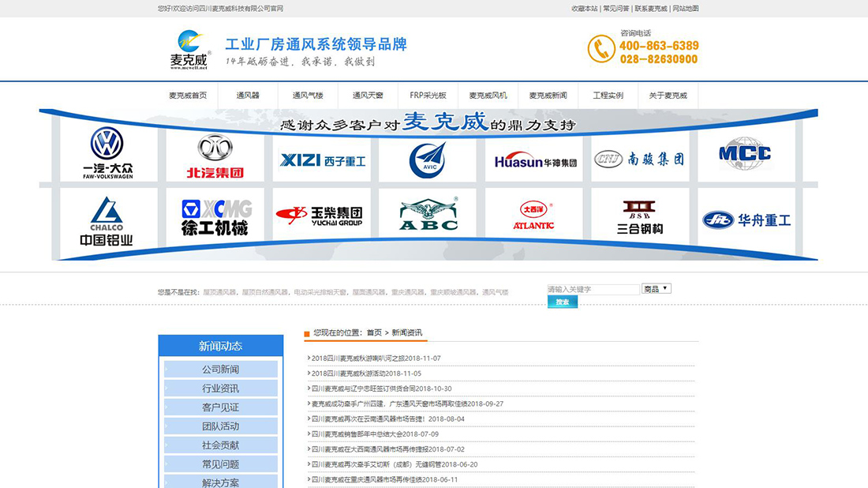Open article 四川麦克威销售部年中总结大会
This screenshot has height=488, width=868.
(375, 434)
